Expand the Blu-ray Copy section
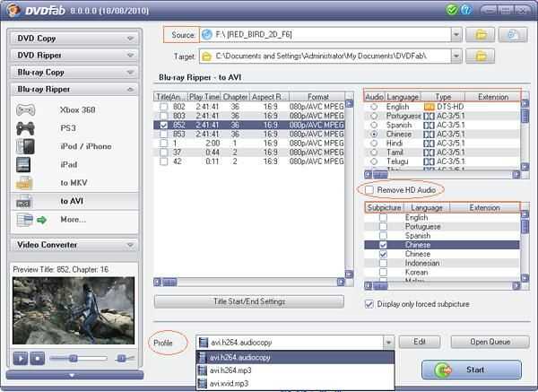This screenshot has width=538, height=392. (74, 73)
